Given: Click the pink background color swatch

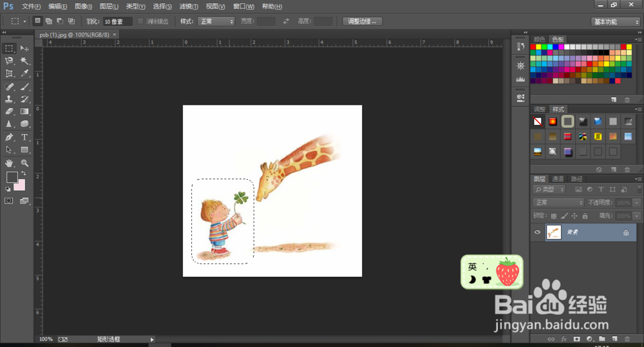Looking at the screenshot, I should (x=21, y=187).
